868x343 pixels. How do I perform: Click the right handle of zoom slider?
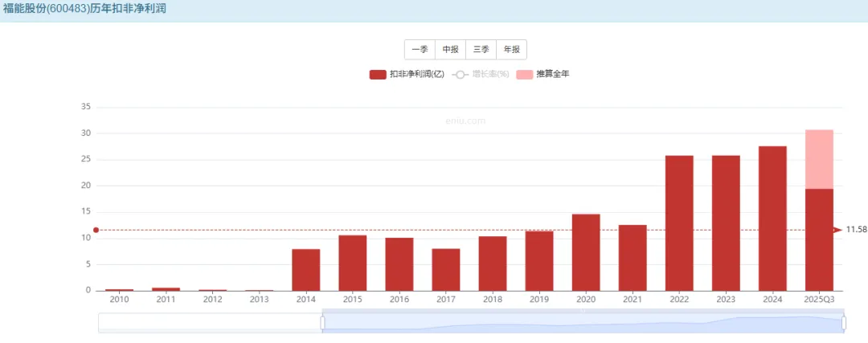tap(844, 323)
